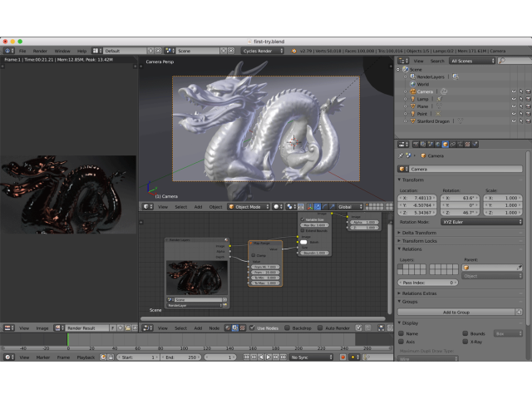Screen dimensions: 532x399
Task: Expand the Camera item in outliner
Action: [405, 91]
